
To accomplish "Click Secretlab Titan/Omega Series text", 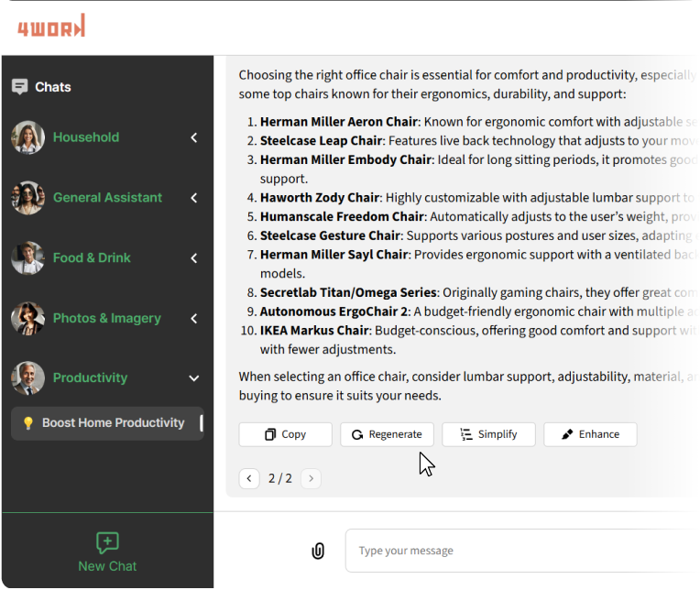I will (x=348, y=292).
